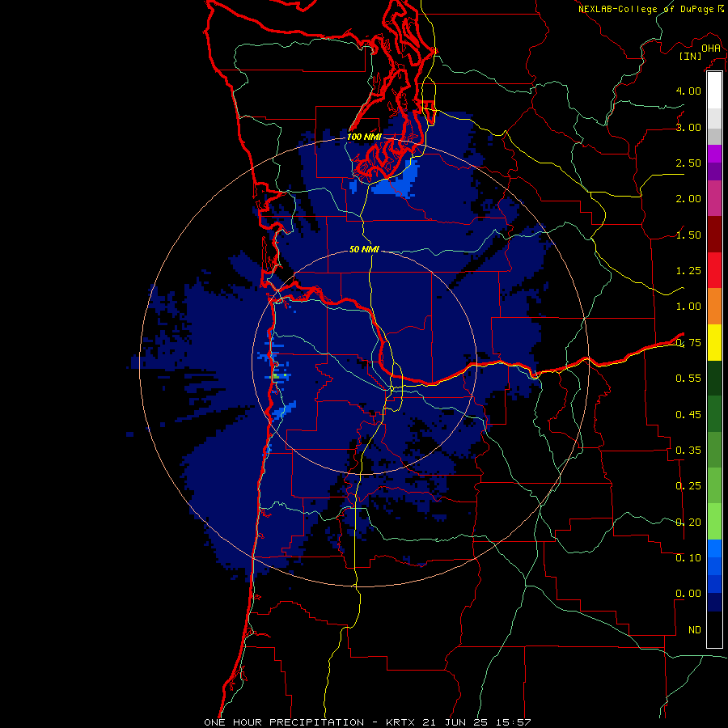
Task: Click the "0.45" legend value
Action: click(x=688, y=415)
